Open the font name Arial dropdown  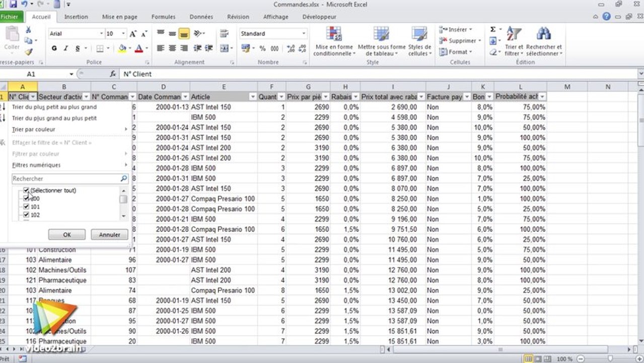pos(101,34)
